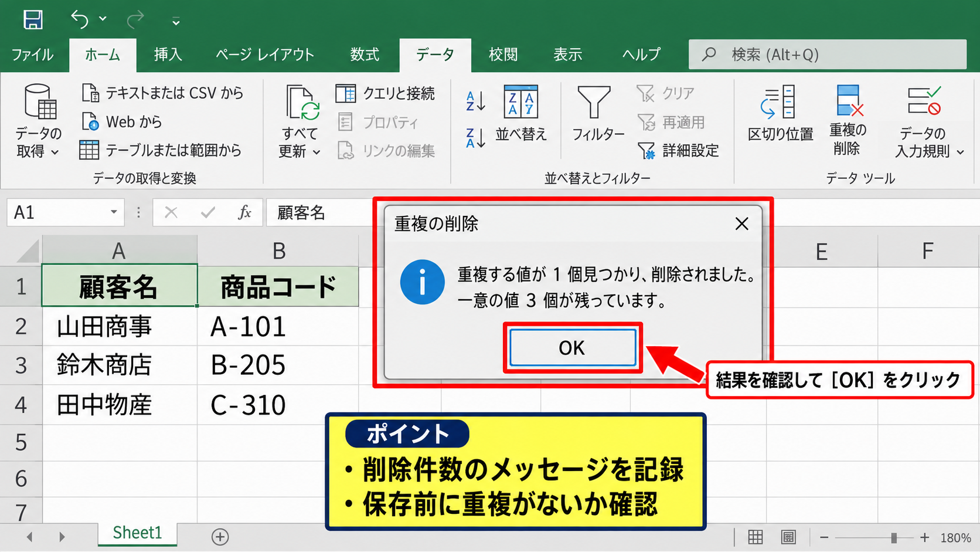Select column B header
The width and height of the screenshot is (980, 552).
278,250
